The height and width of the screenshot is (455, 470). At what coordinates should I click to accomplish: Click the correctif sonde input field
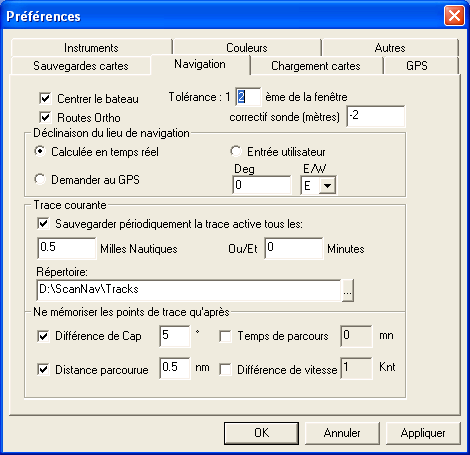[x=376, y=116]
